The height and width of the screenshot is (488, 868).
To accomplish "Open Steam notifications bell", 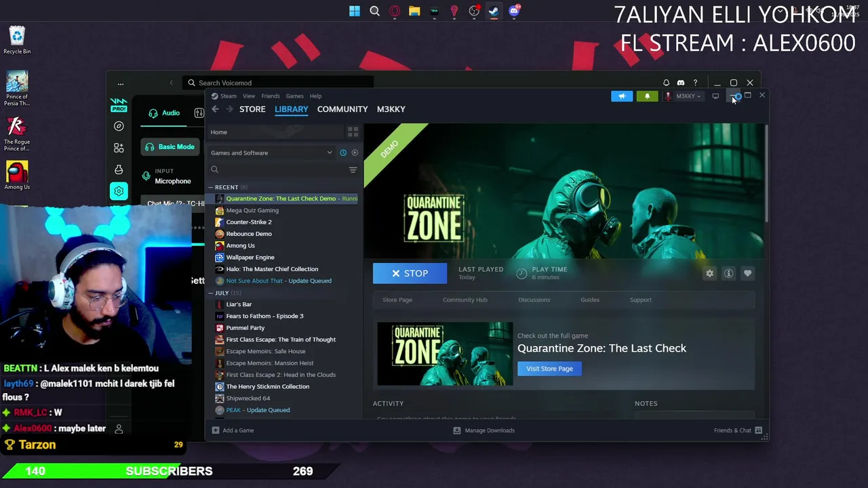I will tap(647, 96).
